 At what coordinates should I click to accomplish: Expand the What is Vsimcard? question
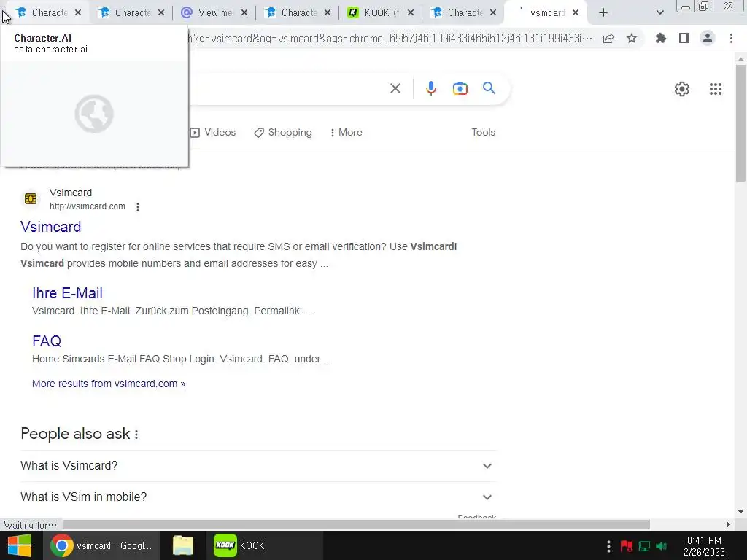click(258, 466)
